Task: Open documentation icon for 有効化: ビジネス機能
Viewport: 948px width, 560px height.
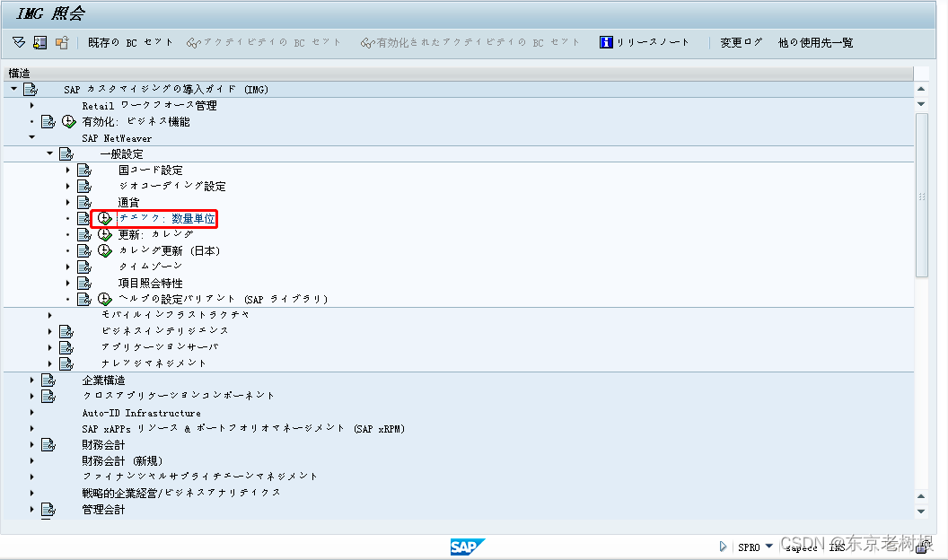Action: [x=48, y=121]
